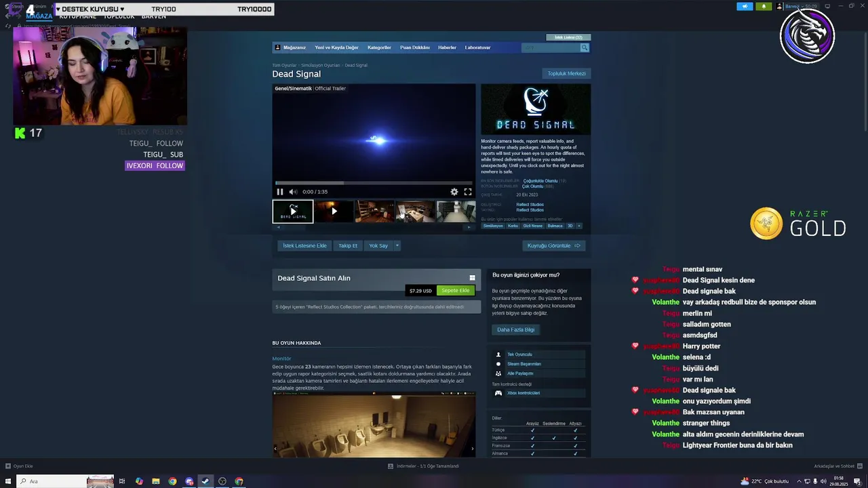This screenshot has height=488, width=868.
Task: Click Simülasyon Oyunları breadcrumb
Action: coord(321,65)
